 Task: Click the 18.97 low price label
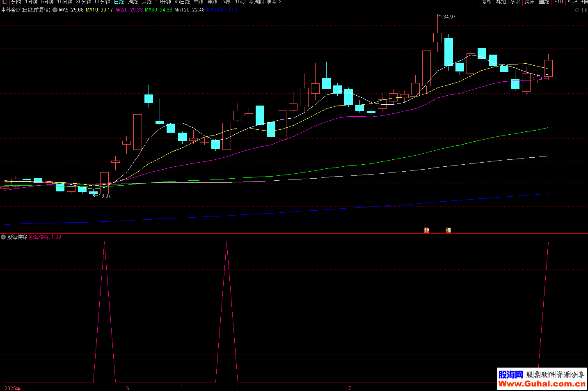click(x=105, y=196)
